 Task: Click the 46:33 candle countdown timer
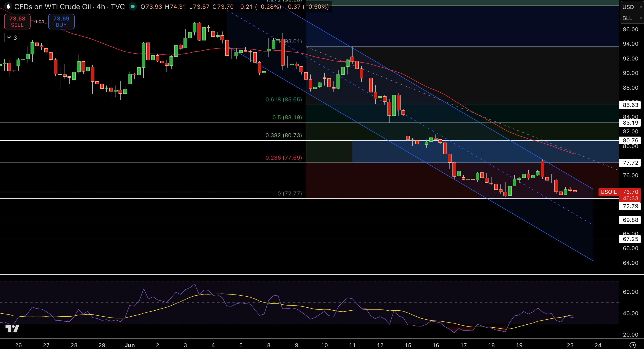point(630,198)
